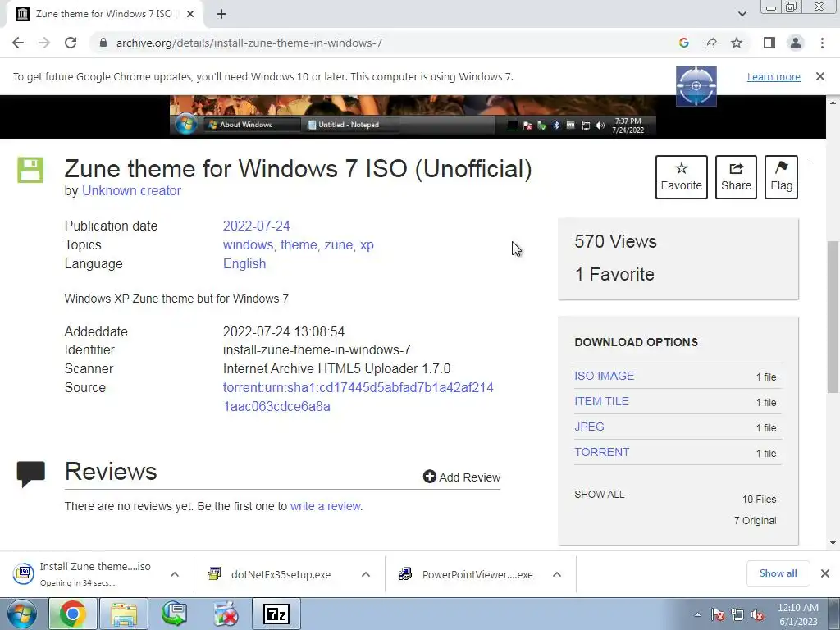Open the Unknown creator link
Image resolution: width=840 pixels, height=630 pixels.
coord(131,190)
